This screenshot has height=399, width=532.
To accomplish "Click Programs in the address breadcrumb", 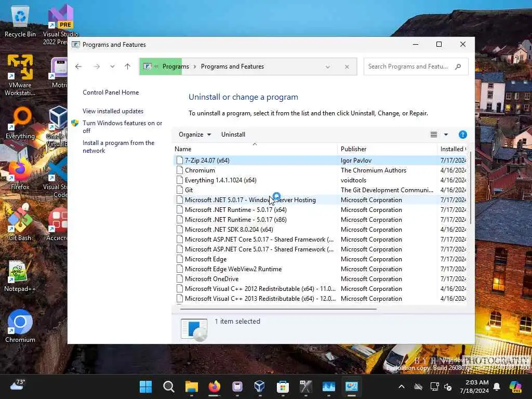I will coord(176,66).
